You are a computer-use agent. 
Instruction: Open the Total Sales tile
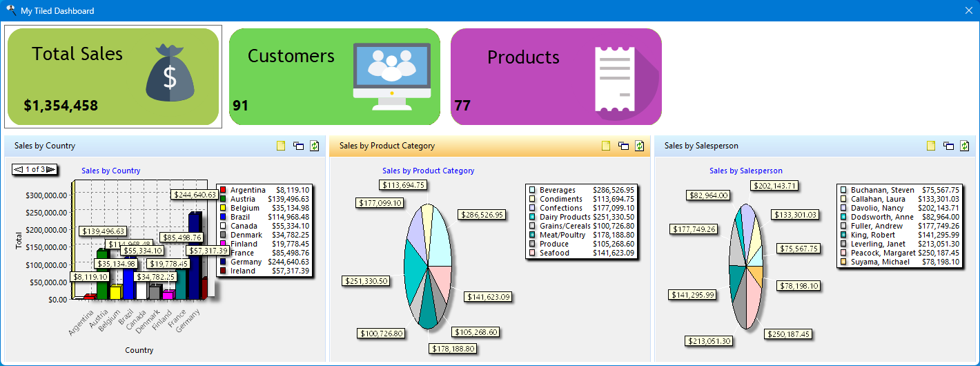113,77
